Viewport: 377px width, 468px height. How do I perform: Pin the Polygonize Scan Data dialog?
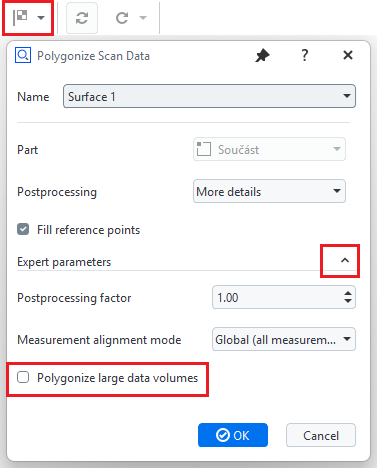[262, 55]
